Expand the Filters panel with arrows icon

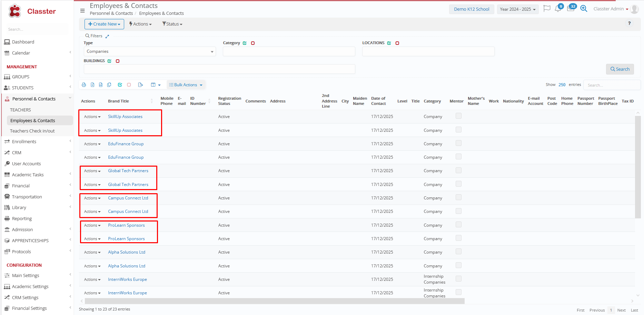pos(107,36)
